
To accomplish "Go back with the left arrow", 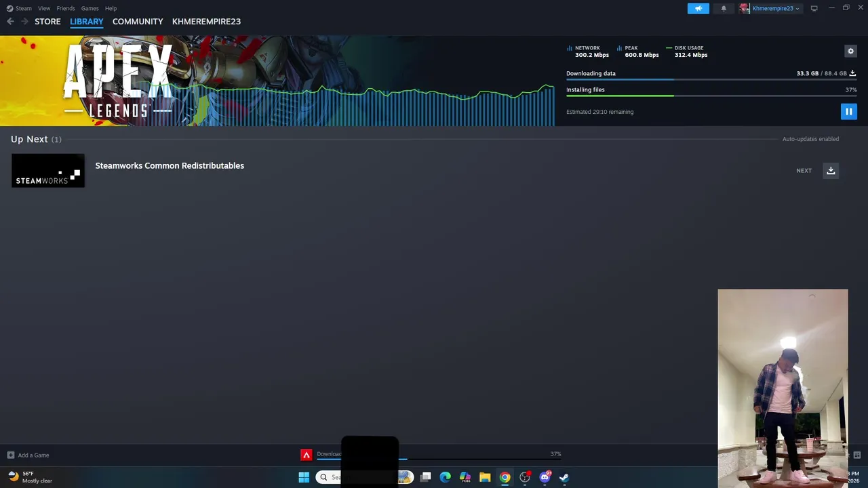I will tap(10, 22).
